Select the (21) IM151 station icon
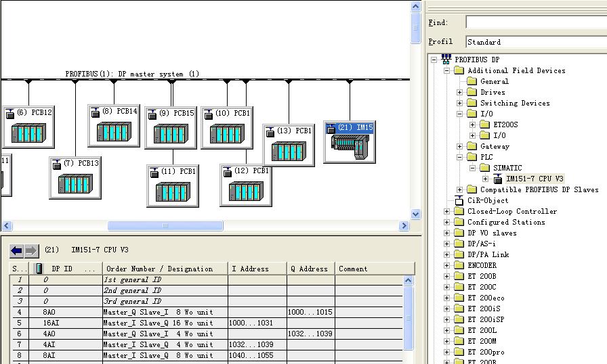 tap(350, 146)
